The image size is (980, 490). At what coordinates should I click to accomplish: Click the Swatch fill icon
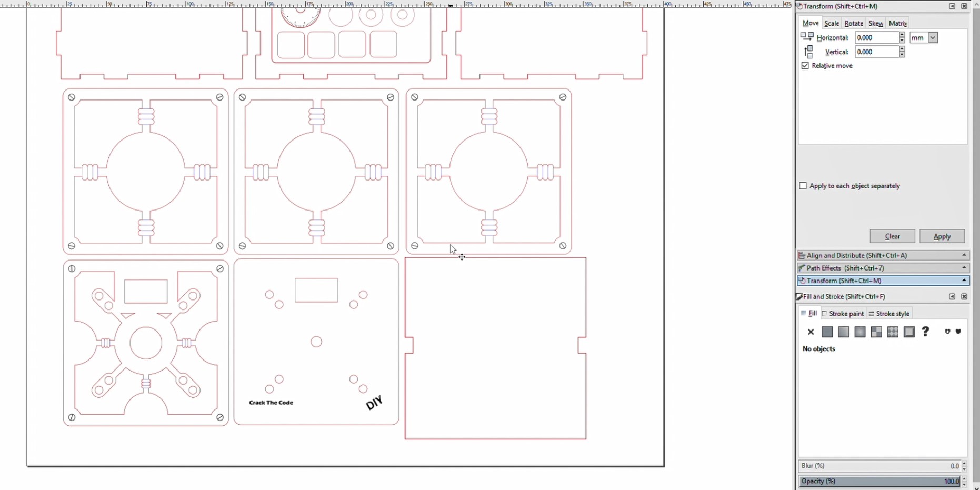(x=909, y=332)
